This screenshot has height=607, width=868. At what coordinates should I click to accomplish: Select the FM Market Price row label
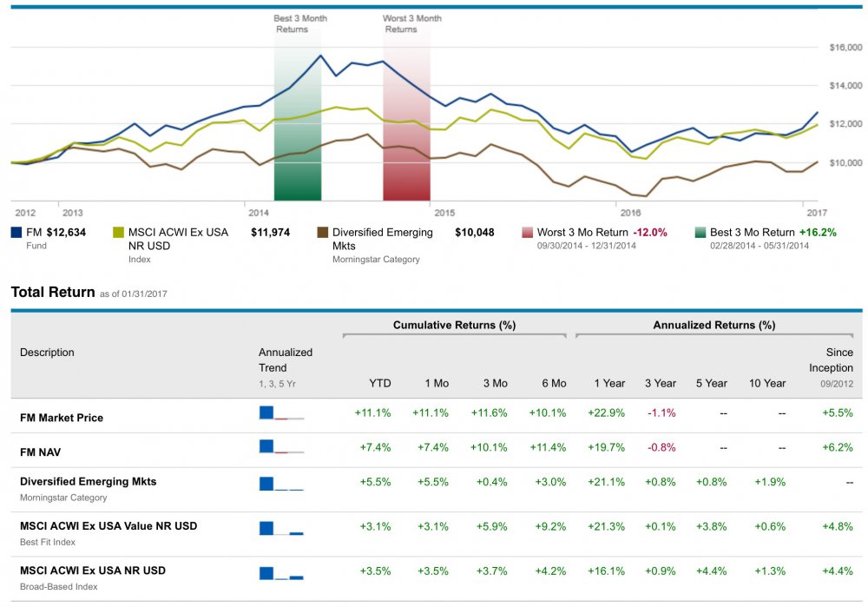[62, 418]
